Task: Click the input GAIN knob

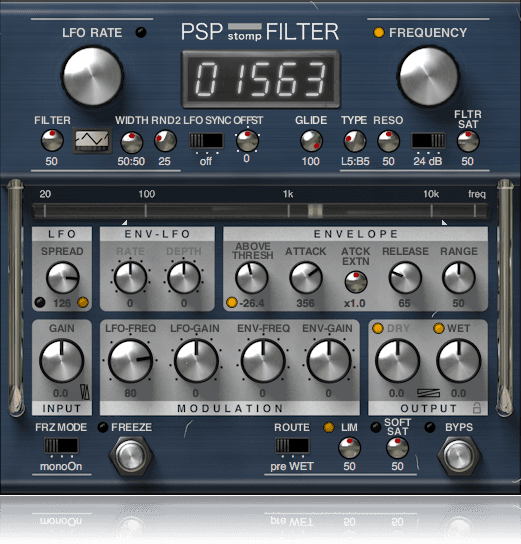Action: click(61, 361)
